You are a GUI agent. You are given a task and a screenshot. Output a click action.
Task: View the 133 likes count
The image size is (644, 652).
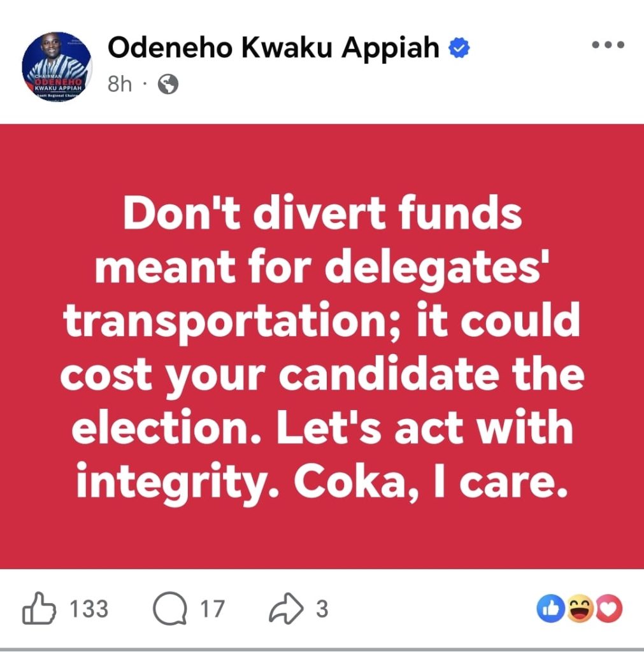[89, 609]
